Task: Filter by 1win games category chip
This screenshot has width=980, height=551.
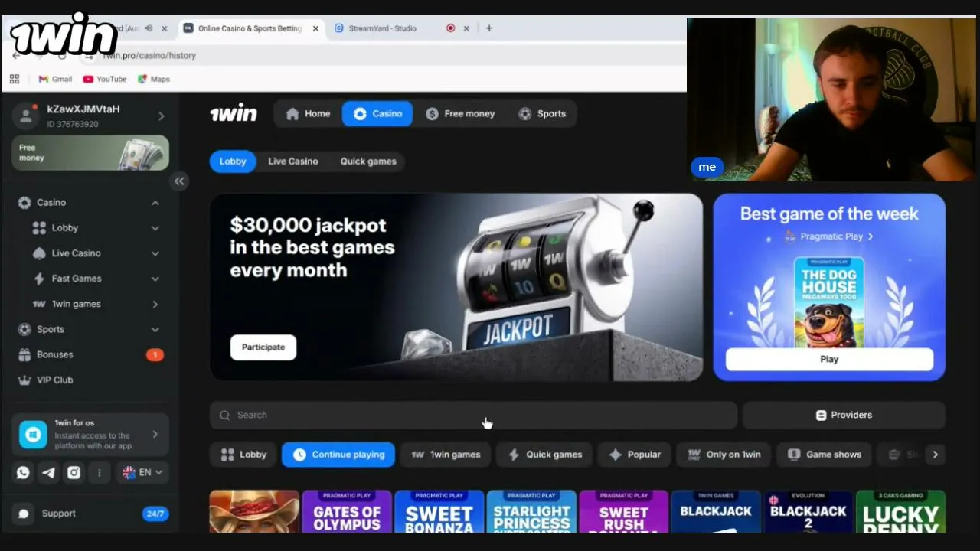Action: point(446,455)
